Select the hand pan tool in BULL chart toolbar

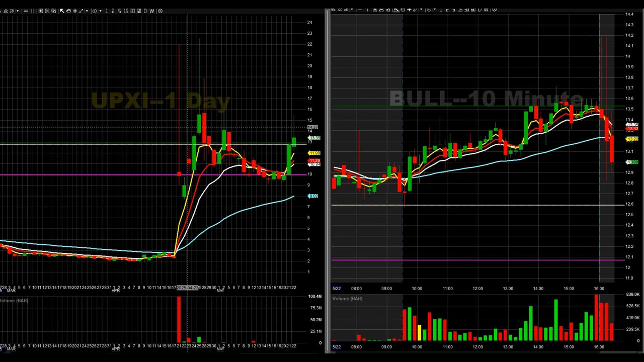[x=403, y=9]
